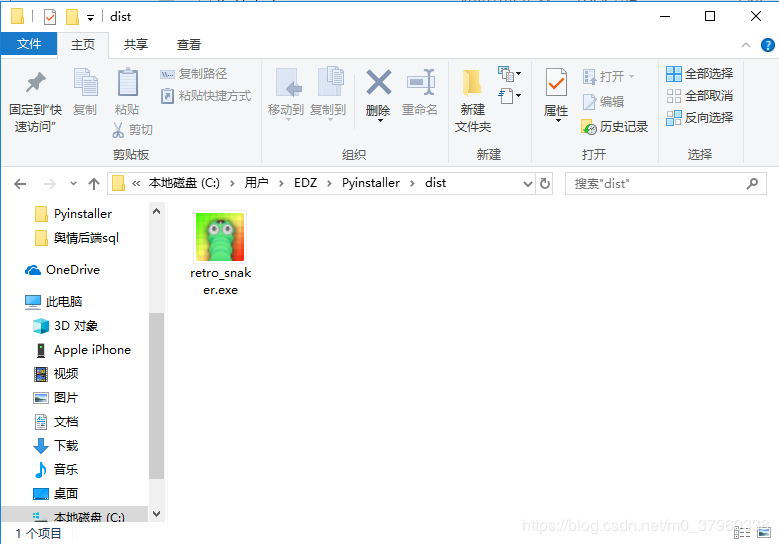779x544 pixels.
Task: Select This PC (此电脑)
Action: coord(54,302)
